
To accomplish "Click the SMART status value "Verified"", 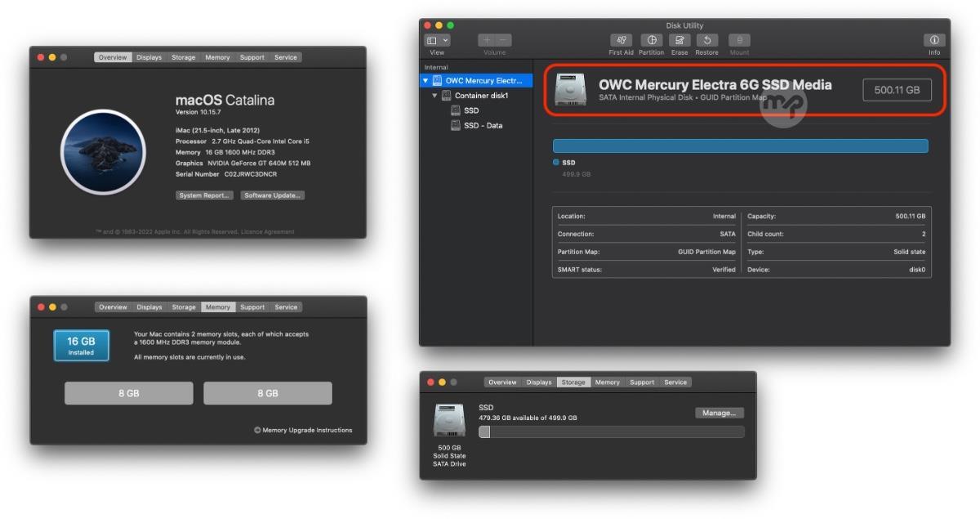I will click(x=724, y=270).
